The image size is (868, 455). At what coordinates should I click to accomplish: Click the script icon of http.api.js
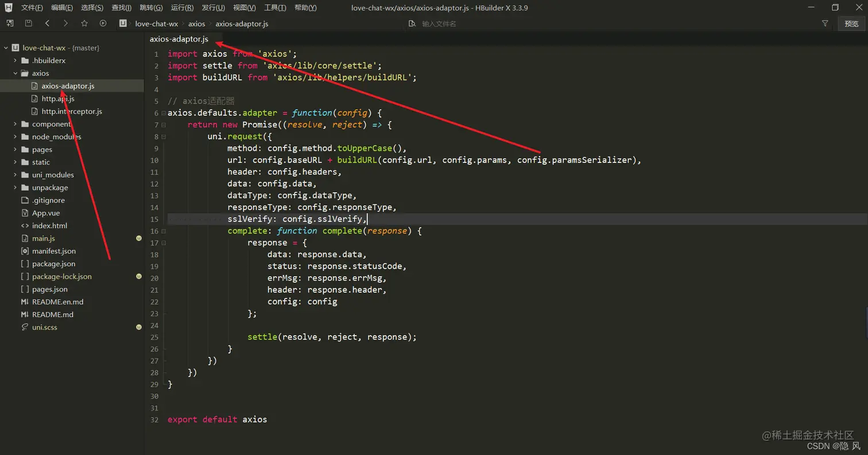(34, 99)
